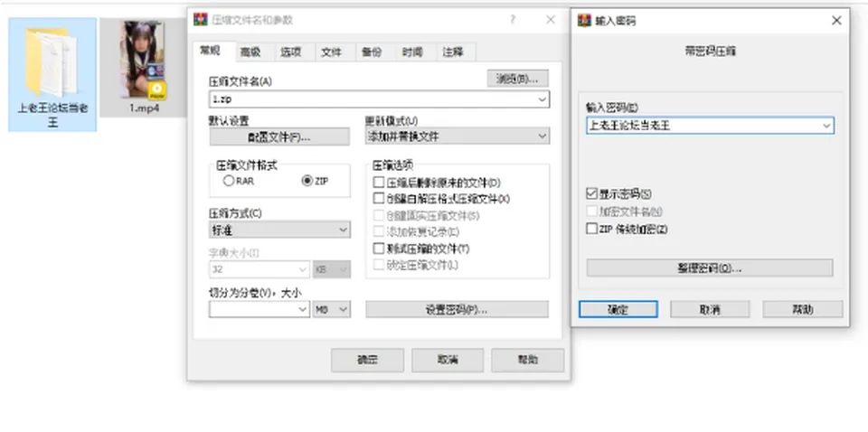Click 帮助 in the password dialog
868x432 pixels.
pyautogui.click(x=803, y=309)
